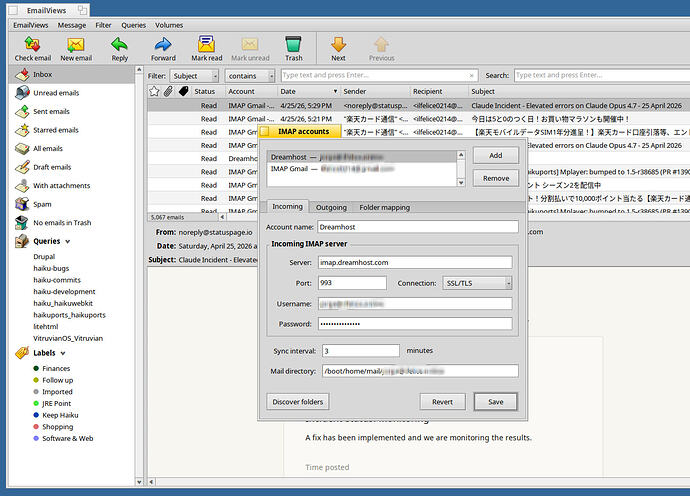Open the Message menu
Image resolution: width=690 pixels, height=496 pixels.
[72, 25]
